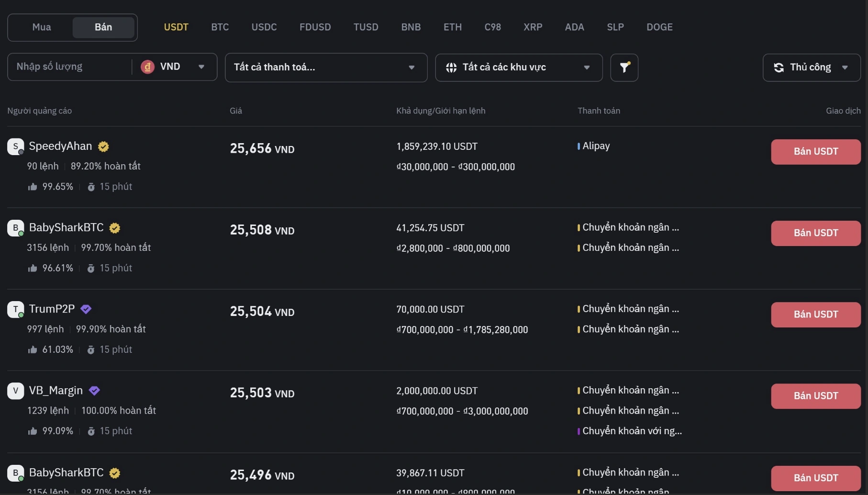Image resolution: width=868 pixels, height=495 pixels.
Task: Click the Giá column header
Action: (x=236, y=111)
